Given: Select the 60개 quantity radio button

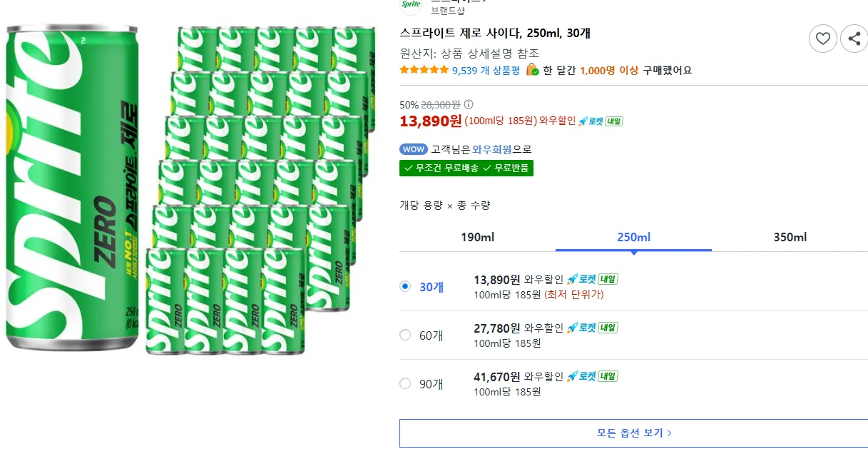Looking at the screenshot, I should [406, 335].
